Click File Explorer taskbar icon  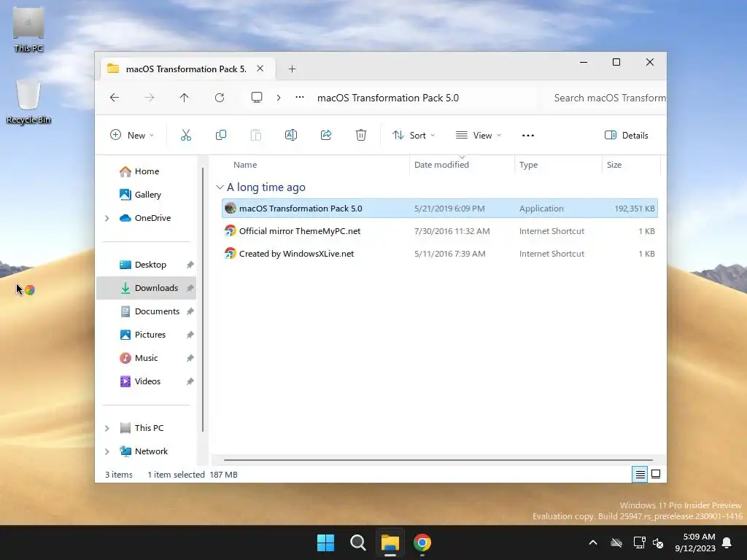pos(390,542)
